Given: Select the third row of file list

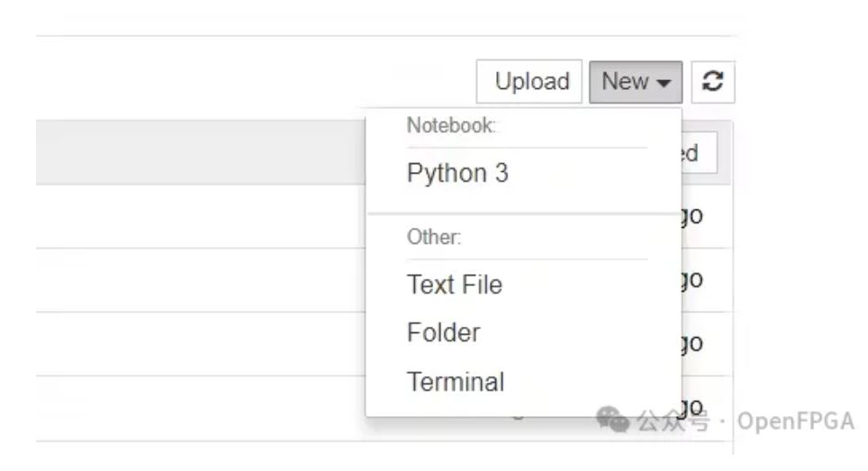Looking at the screenshot, I should tap(198, 344).
